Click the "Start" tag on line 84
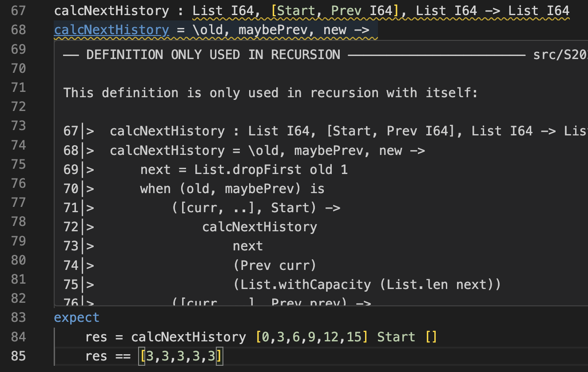588x372 pixels. pyautogui.click(x=396, y=337)
